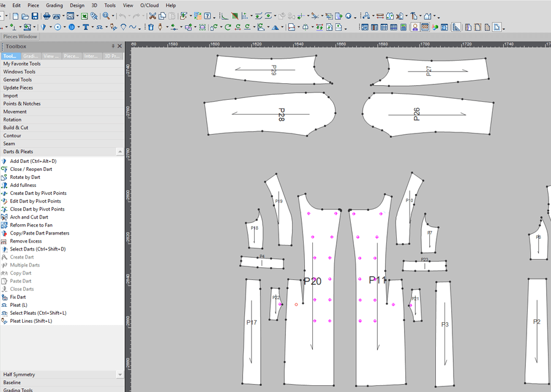Click the Pleat tool icon in list
The width and height of the screenshot is (551, 392).
coord(5,305)
